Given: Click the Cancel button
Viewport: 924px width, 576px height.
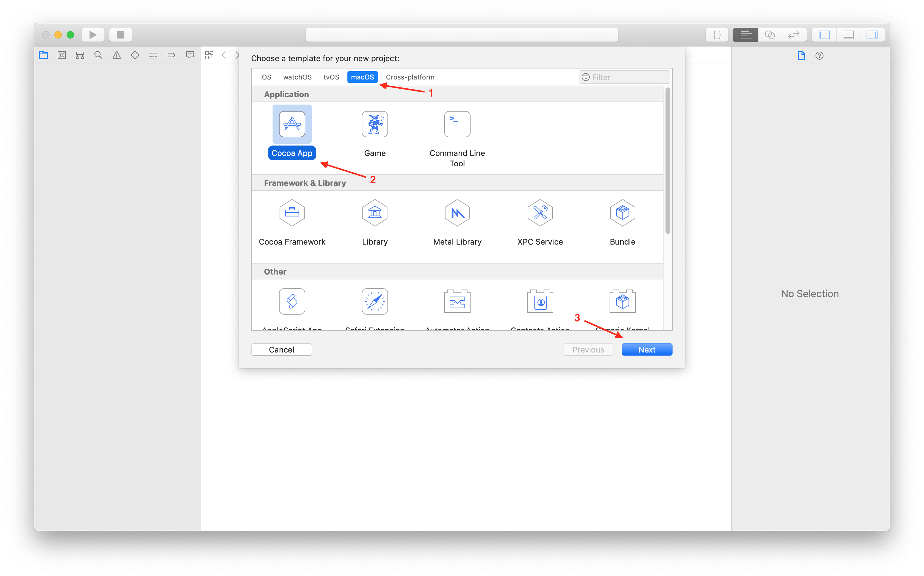Looking at the screenshot, I should (281, 349).
